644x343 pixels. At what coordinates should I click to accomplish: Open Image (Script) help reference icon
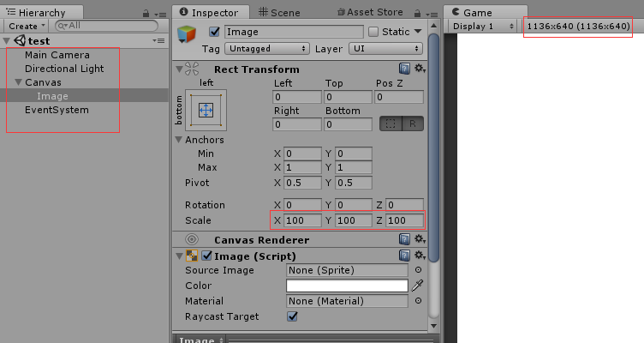[x=404, y=256]
